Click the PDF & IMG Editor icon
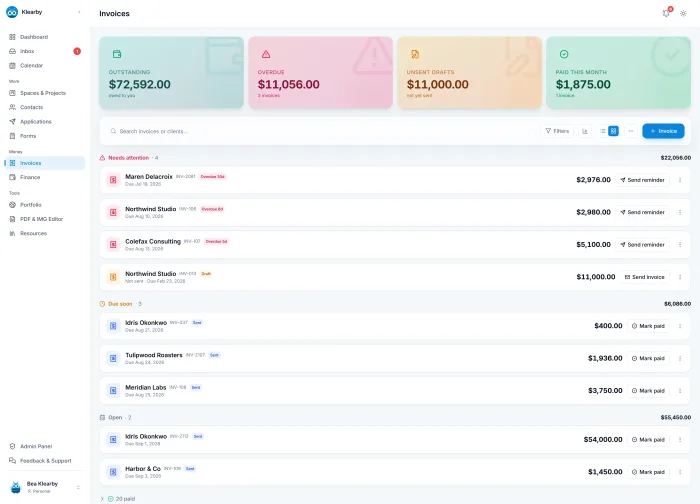The image size is (700, 504). tap(12, 219)
